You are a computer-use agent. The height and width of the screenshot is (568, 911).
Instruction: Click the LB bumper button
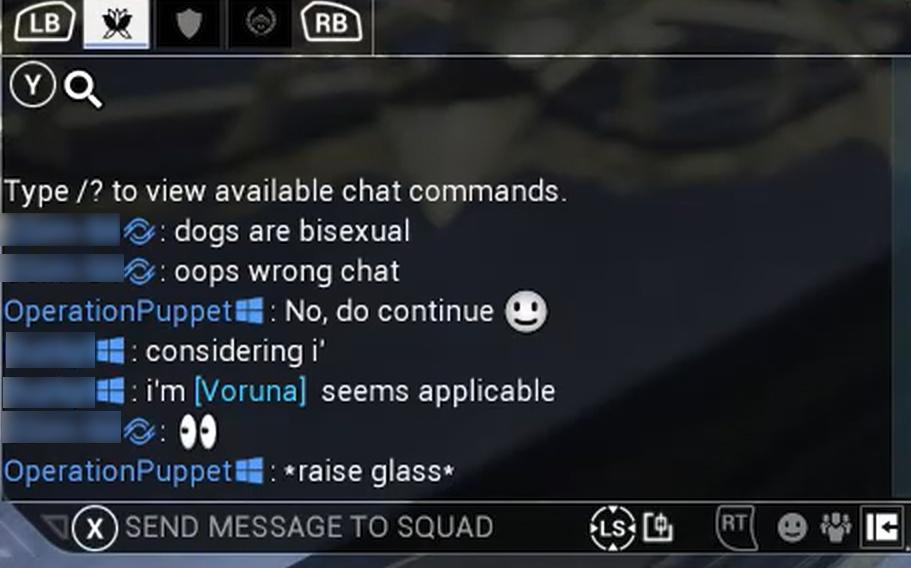(x=45, y=23)
